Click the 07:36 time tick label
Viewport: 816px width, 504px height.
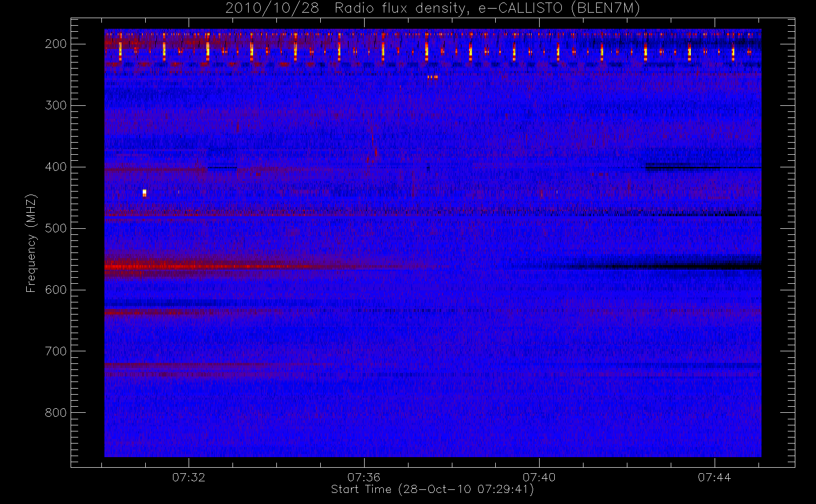tap(364, 477)
